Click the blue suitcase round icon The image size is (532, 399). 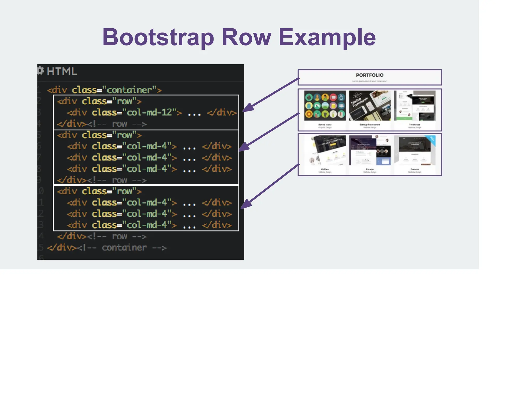tap(309, 106)
